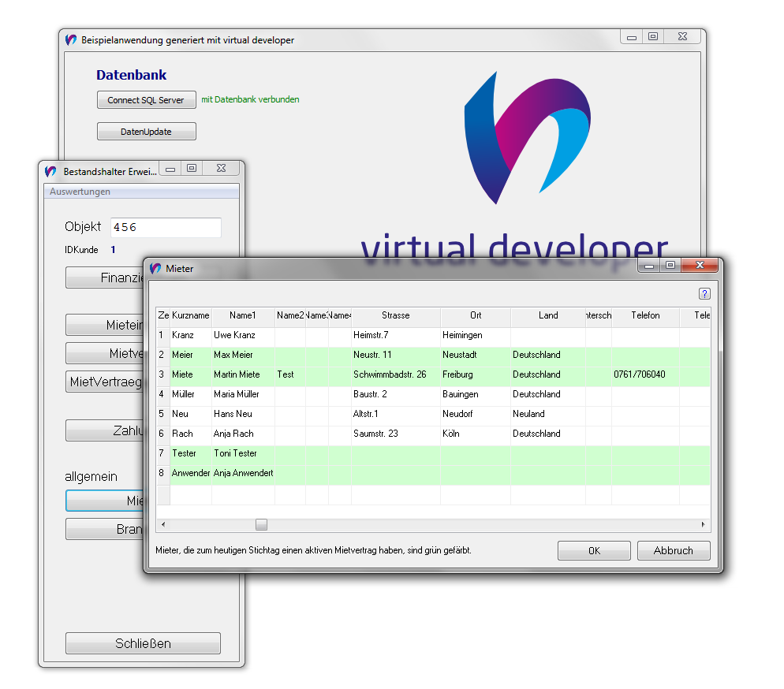The image size is (784, 689).
Task: Close the Mieter window
Action: click(700, 266)
